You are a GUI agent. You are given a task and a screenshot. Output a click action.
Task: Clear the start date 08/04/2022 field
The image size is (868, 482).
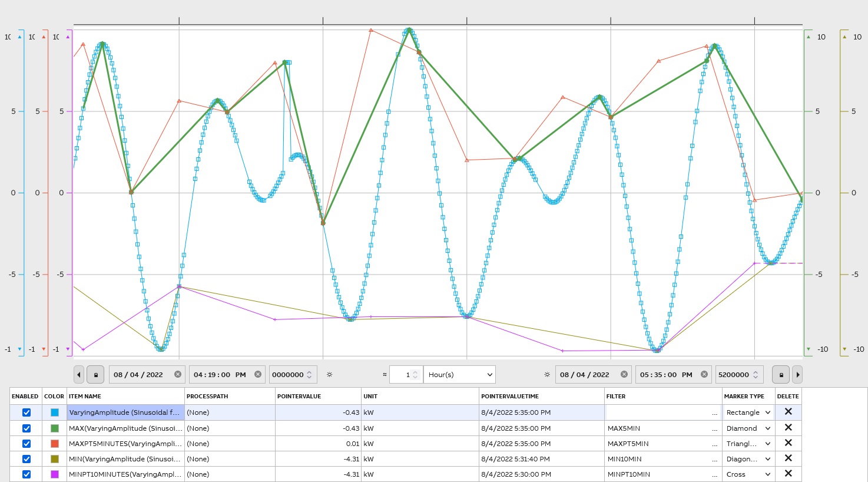click(x=178, y=375)
